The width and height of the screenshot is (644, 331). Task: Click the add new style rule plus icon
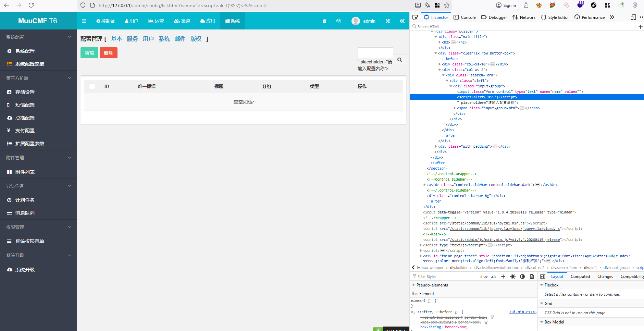(503, 277)
